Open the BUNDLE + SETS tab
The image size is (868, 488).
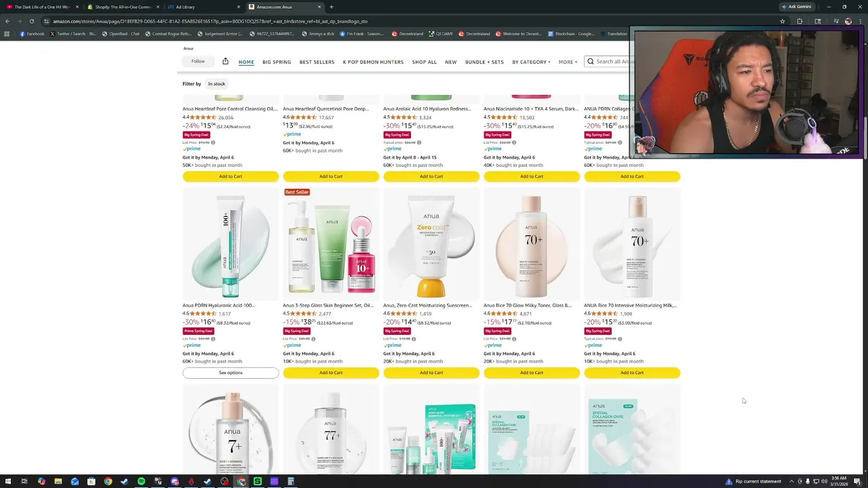point(484,62)
